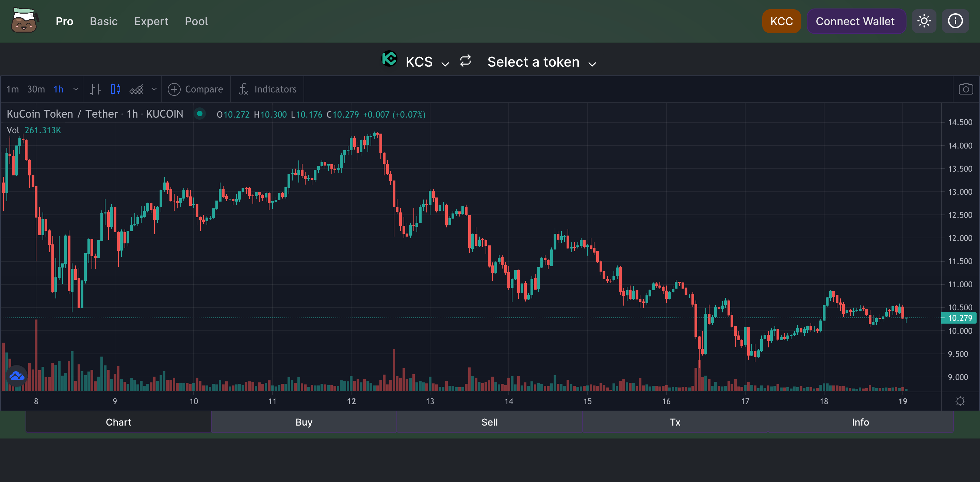Click the coffee pot mascot logo
The height and width of the screenshot is (482, 980).
click(24, 21)
